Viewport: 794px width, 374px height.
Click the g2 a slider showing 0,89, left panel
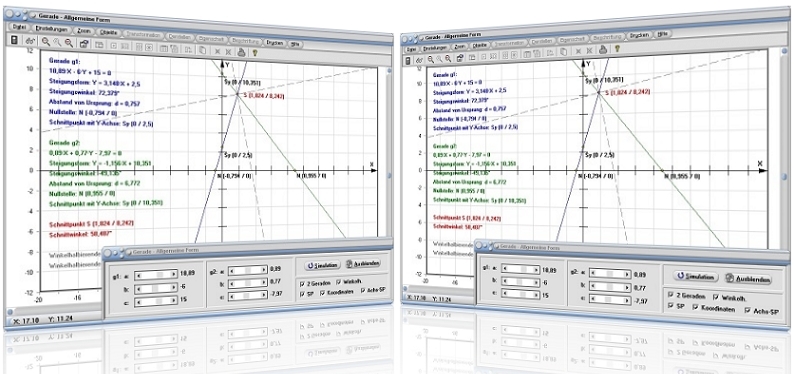[247, 271]
